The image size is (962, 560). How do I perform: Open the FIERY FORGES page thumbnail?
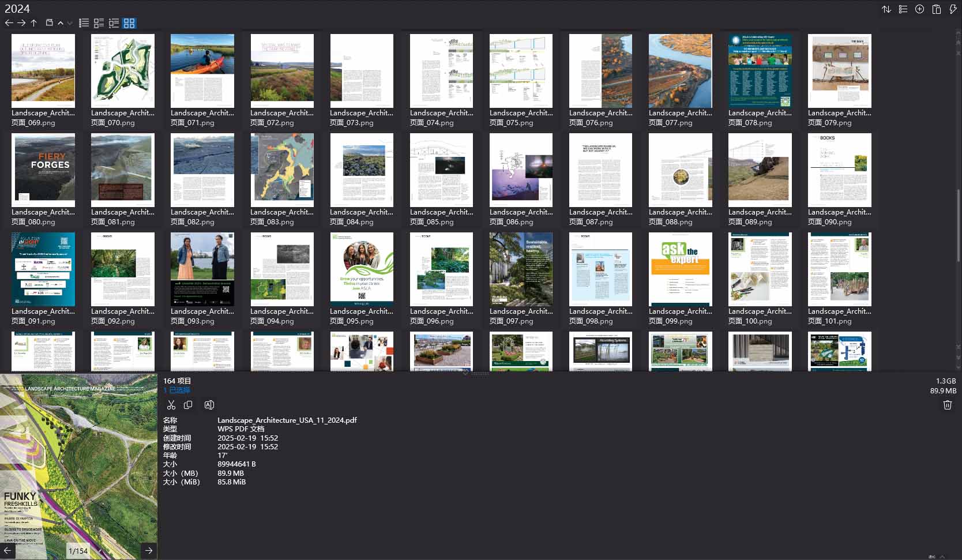[x=43, y=170]
